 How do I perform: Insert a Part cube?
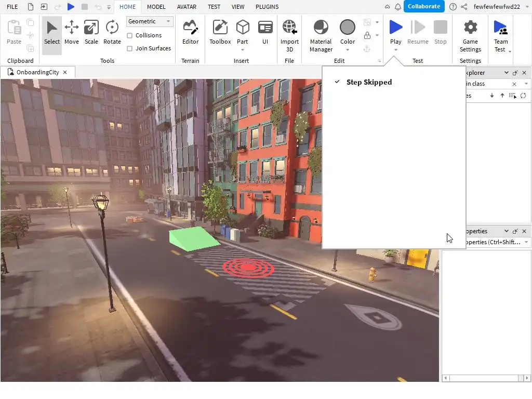click(243, 28)
